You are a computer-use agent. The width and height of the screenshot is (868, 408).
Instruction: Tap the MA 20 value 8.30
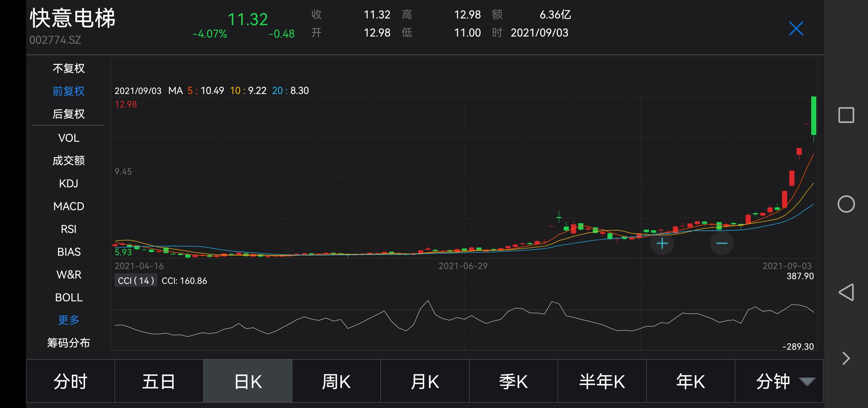(x=299, y=90)
